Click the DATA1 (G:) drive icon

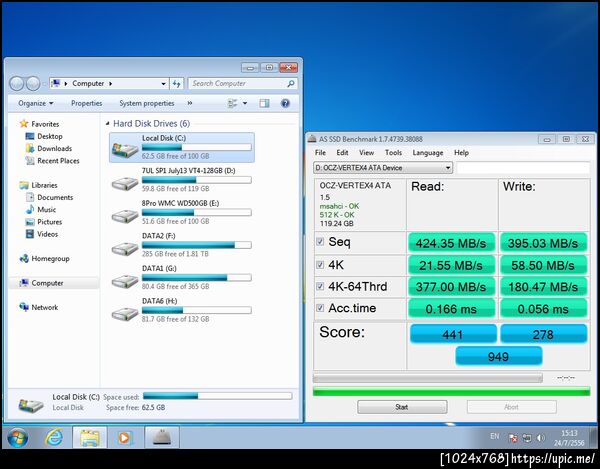point(125,282)
